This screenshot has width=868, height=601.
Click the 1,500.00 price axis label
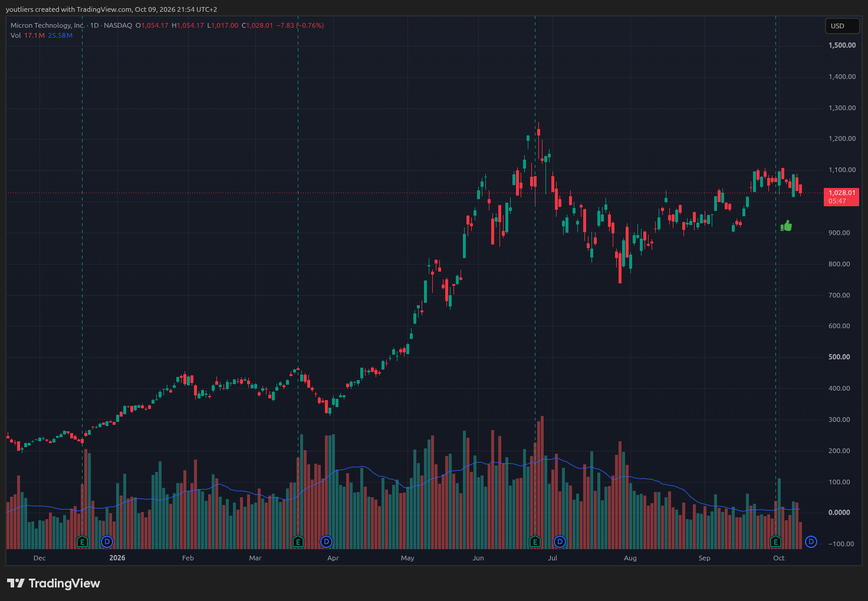pyautogui.click(x=841, y=45)
